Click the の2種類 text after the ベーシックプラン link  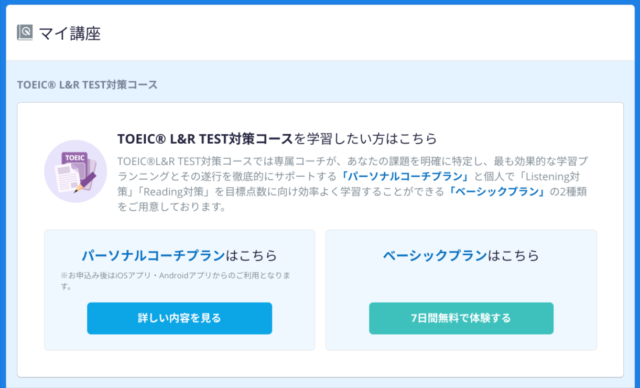tap(568, 191)
